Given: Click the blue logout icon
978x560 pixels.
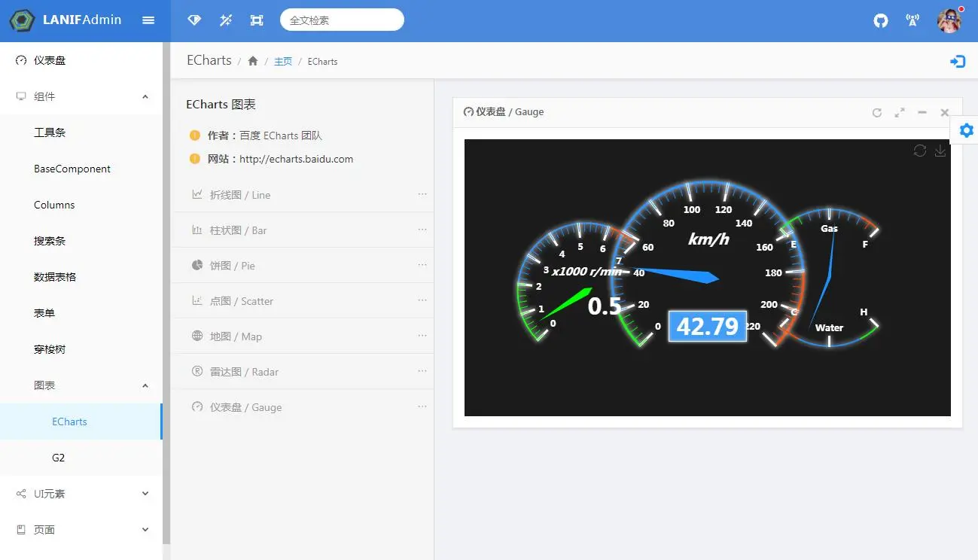Looking at the screenshot, I should [x=958, y=62].
